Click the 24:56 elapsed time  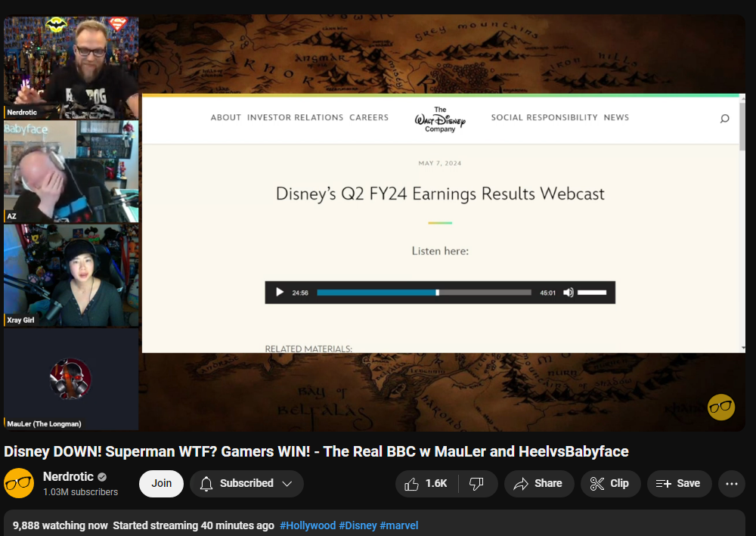300,293
